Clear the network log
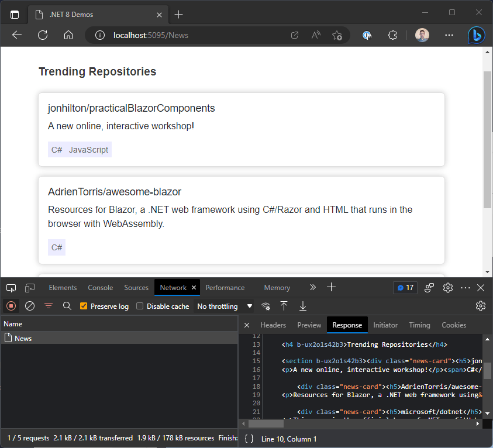The image size is (493, 448). (x=30, y=306)
